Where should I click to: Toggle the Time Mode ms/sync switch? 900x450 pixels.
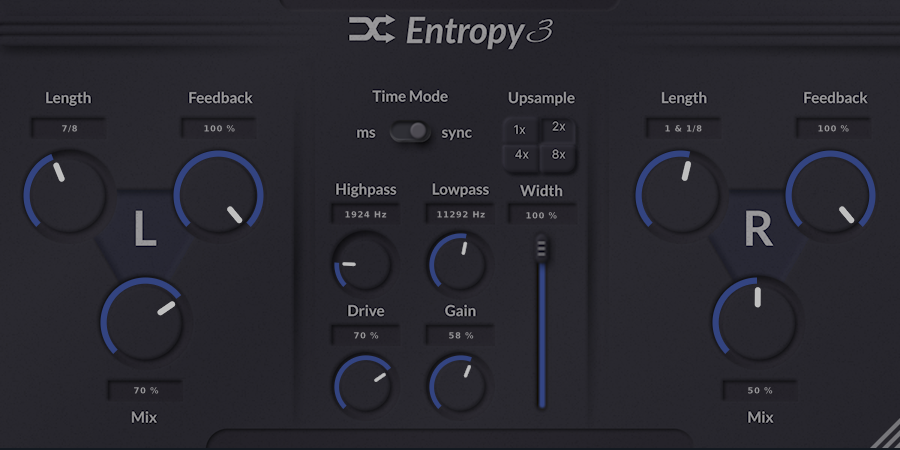click(410, 132)
